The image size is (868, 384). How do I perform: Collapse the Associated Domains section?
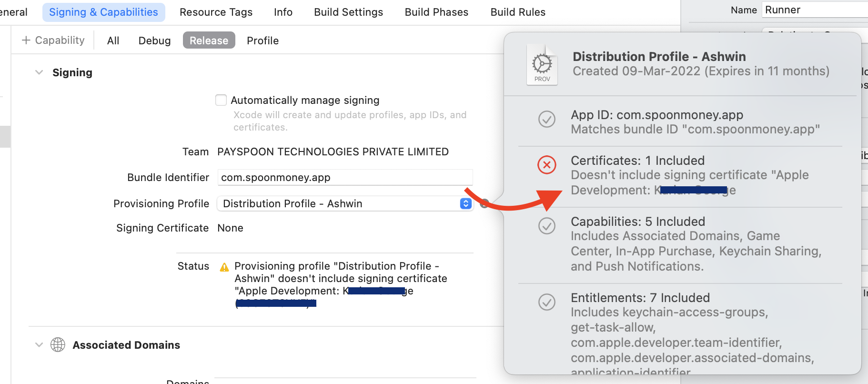[39, 344]
